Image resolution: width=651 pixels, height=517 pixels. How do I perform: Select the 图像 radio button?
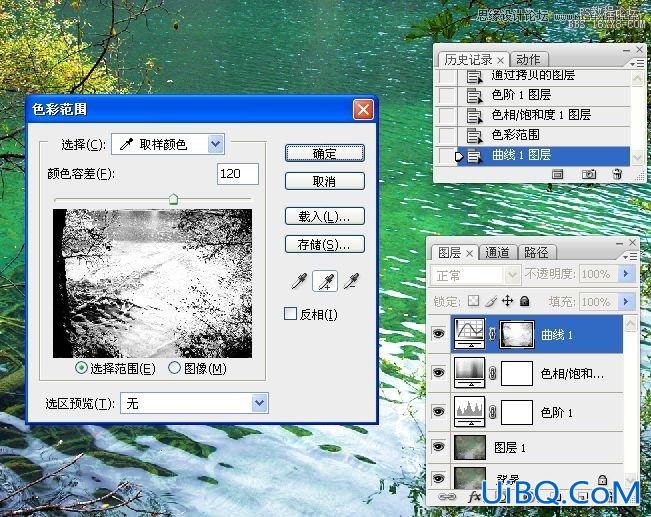pyautogui.click(x=174, y=368)
